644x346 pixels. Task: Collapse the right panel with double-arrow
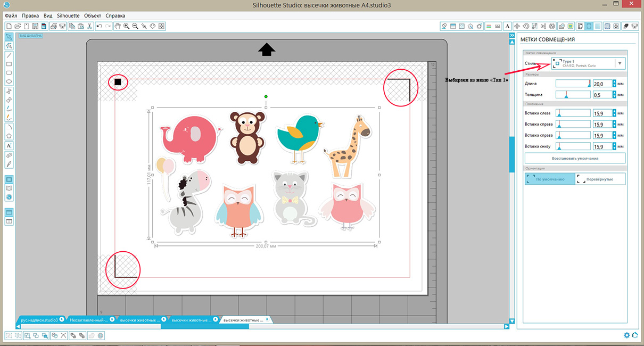click(512, 35)
